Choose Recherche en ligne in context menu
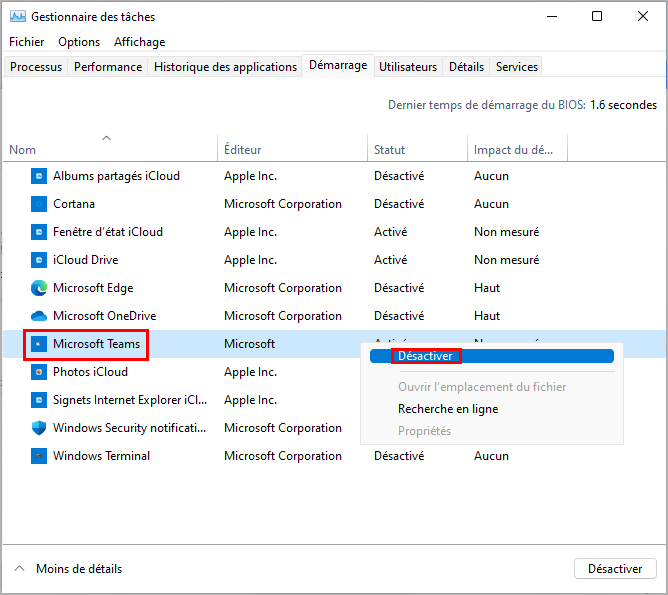 (448, 409)
